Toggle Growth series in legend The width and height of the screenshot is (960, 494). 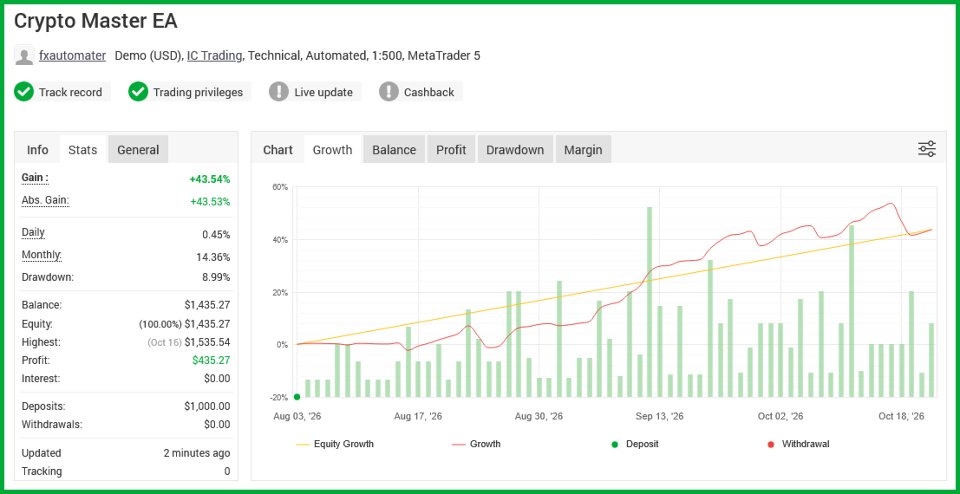tap(476, 444)
